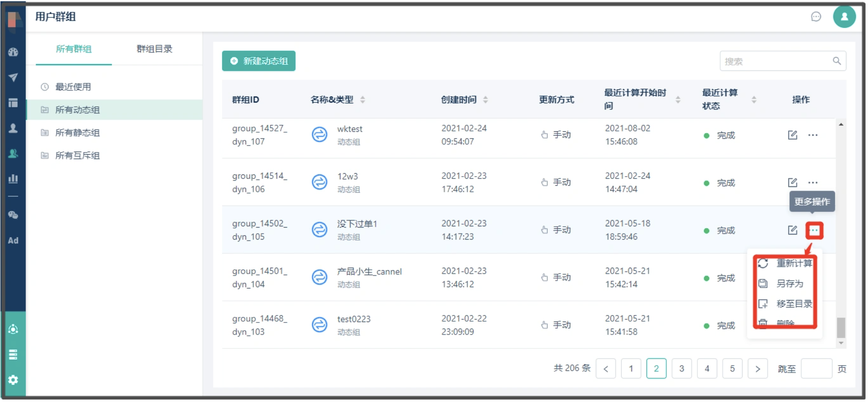
Task: Open more actions for wktest group
Action: coord(813,135)
